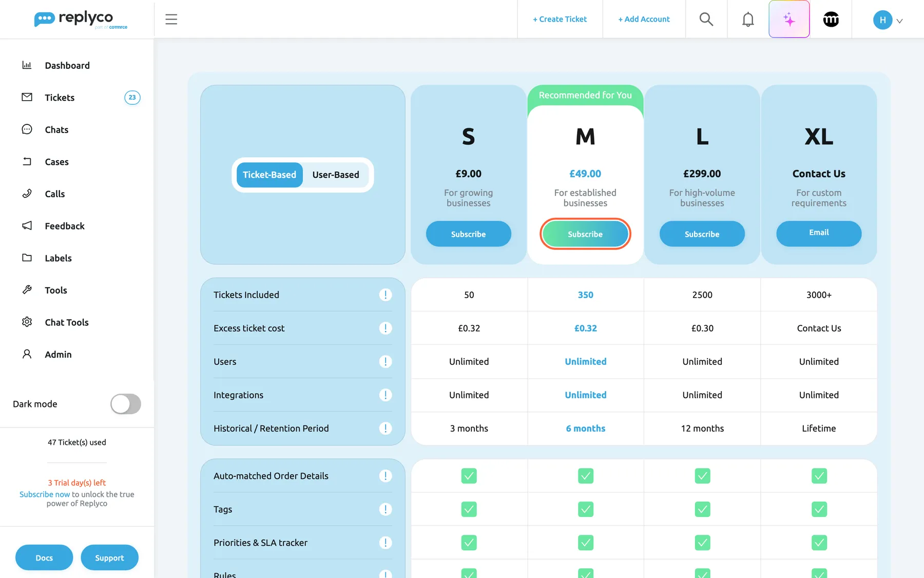Go to the Feedback section
924x578 pixels.
coord(65,226)
